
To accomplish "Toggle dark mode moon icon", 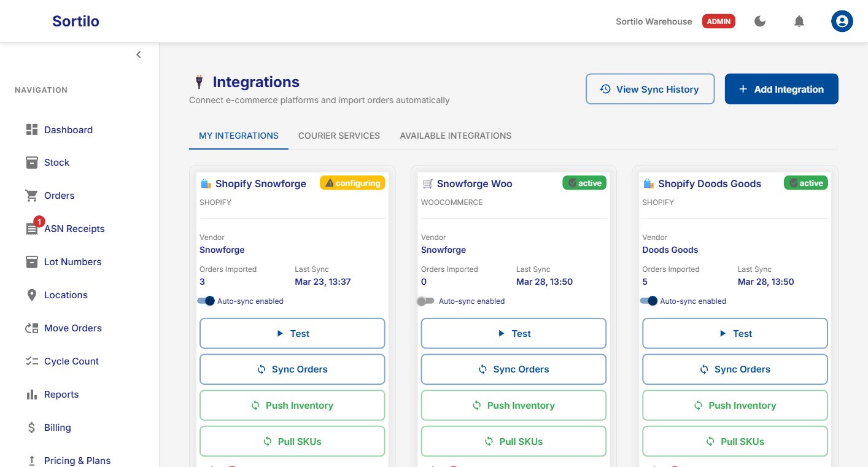I will pos(760,21).
